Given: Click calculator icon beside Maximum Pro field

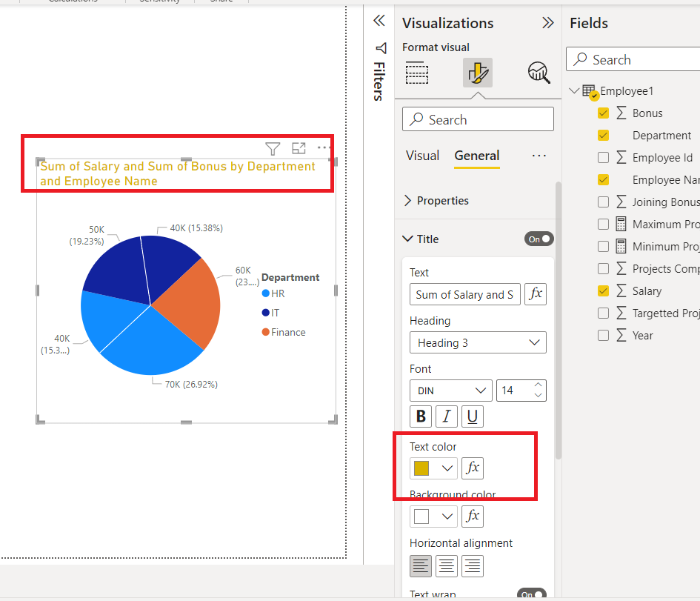Looking at the screenshot, I should [x=621, y=224].
